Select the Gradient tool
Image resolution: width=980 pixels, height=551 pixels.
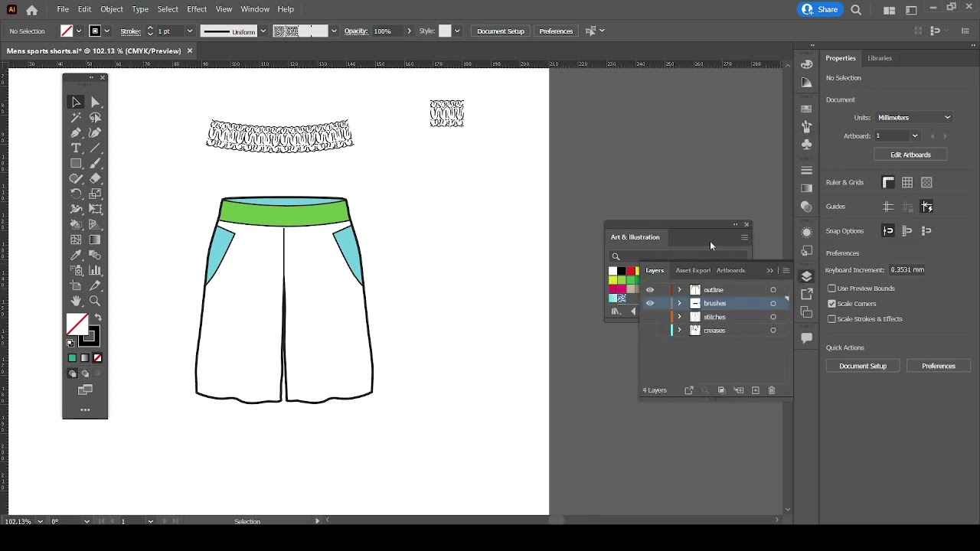point(95,240)
